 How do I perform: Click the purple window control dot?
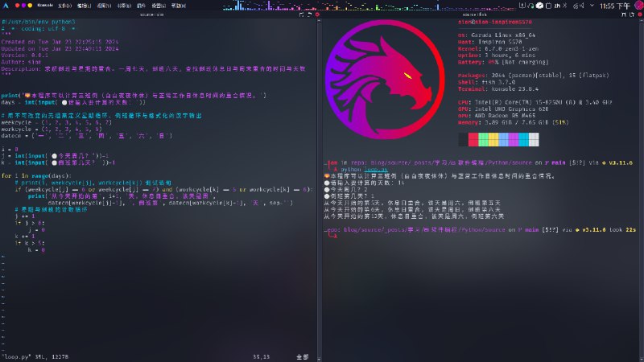coord(23,6)
